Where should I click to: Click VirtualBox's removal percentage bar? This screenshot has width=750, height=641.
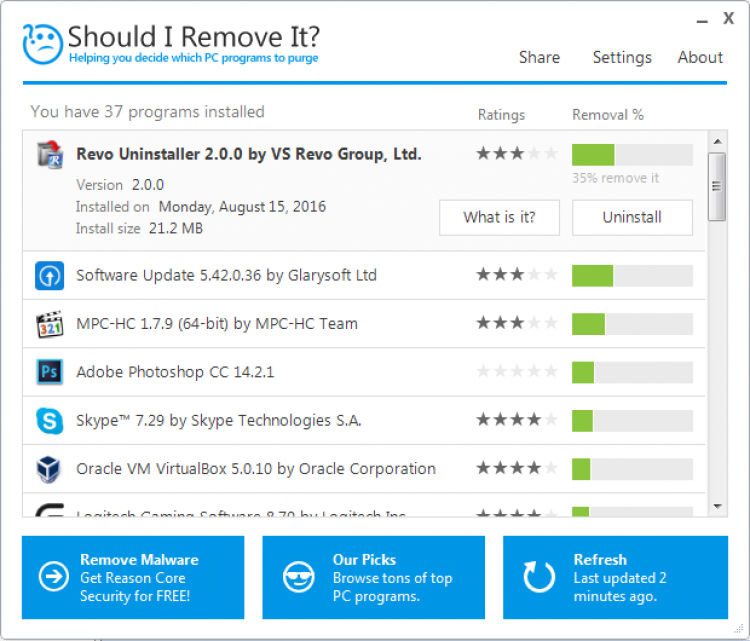(632, 469)
